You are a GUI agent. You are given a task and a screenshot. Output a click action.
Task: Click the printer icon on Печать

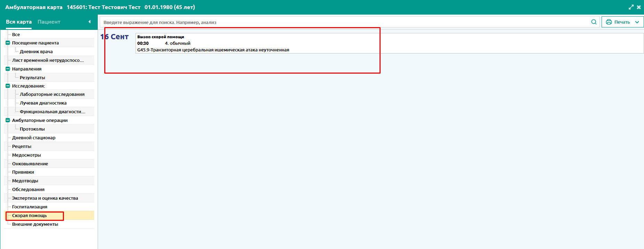click(x=609, y=22)
